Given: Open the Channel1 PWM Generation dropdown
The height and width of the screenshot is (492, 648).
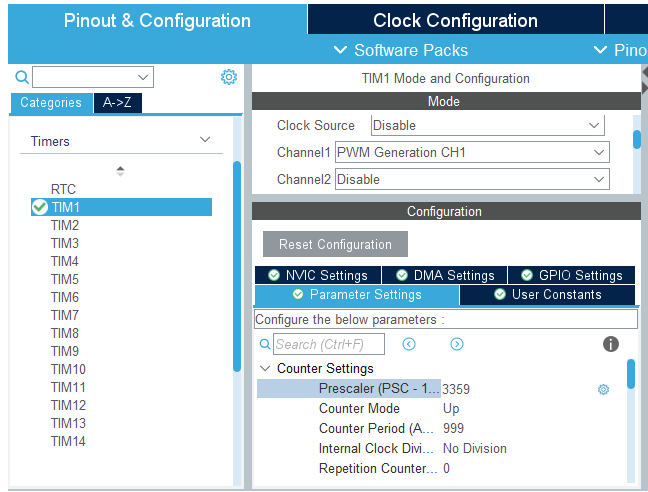Looking at the screenshot, I should [x=599, y=153].
